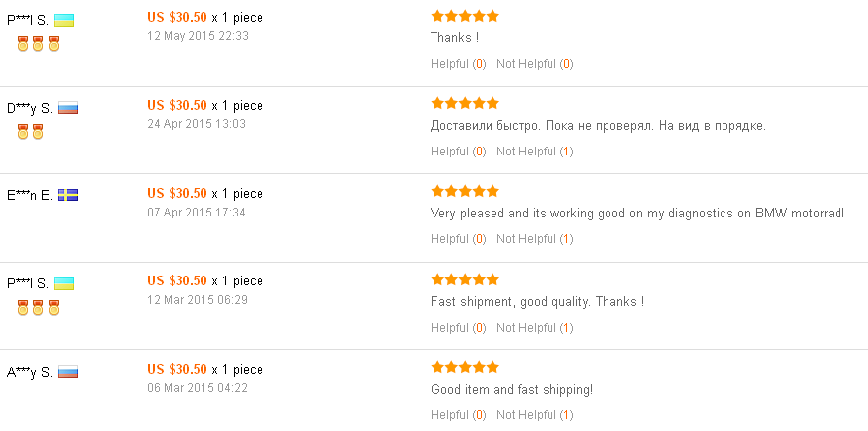Mark the Russian-language review as Helpful
This screenshot has height=431, width=868.
tap(458, 152)
